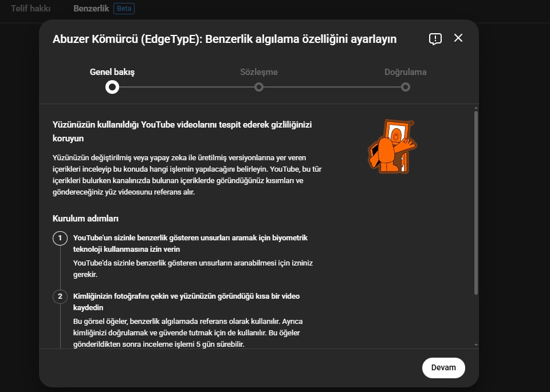The width and height of the screenshot is (550, 392).
Task: Click the dialog title for Abuzer Kömürcü
Action: point(223,39)
